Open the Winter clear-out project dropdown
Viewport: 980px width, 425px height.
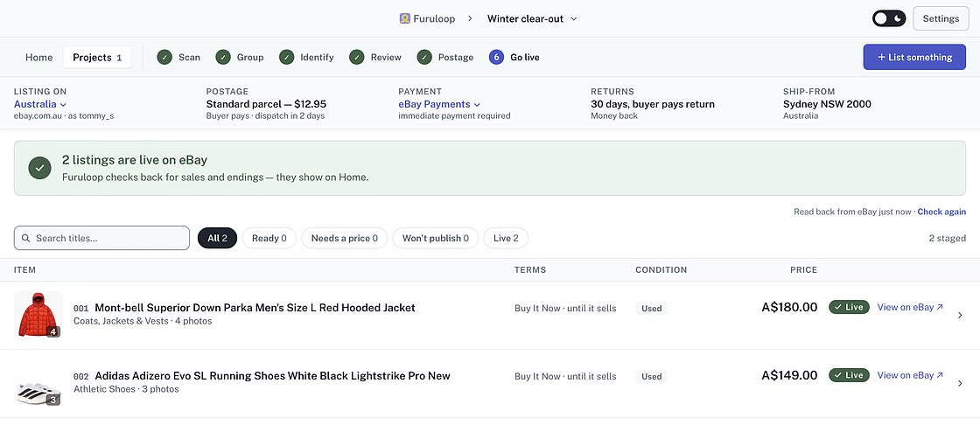pos(532,18)
